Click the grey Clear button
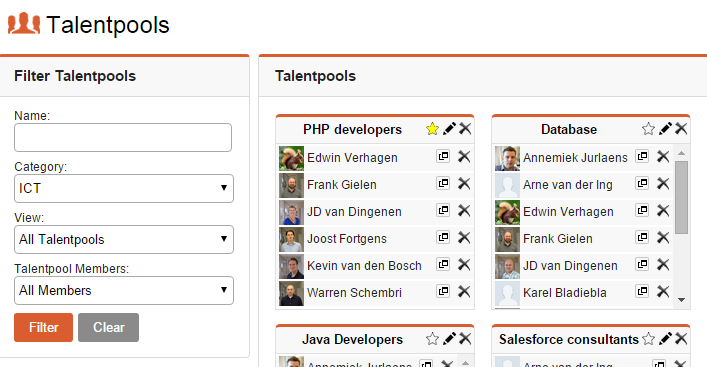 (x=108, y=327)
